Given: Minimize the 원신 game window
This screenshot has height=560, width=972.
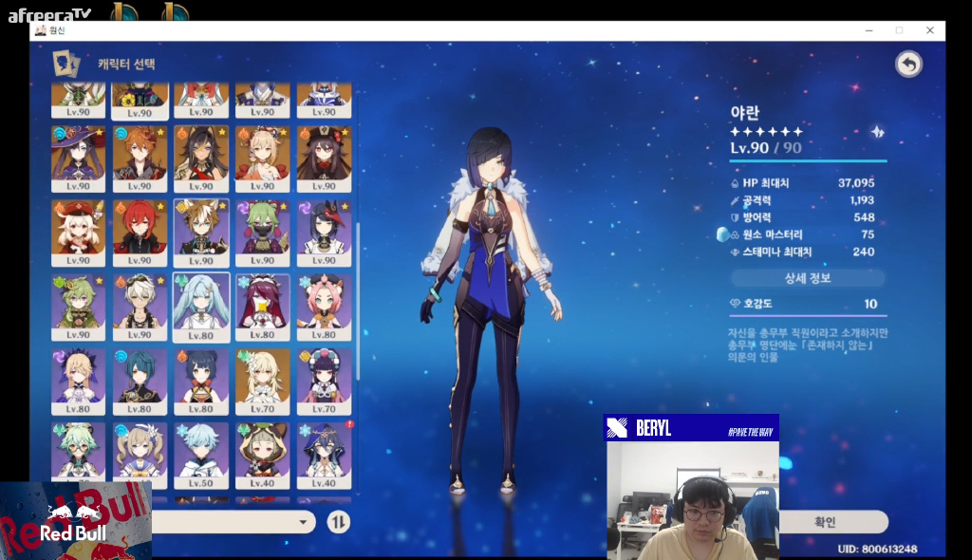Looking at the screenshot, I should click(869, 30).
